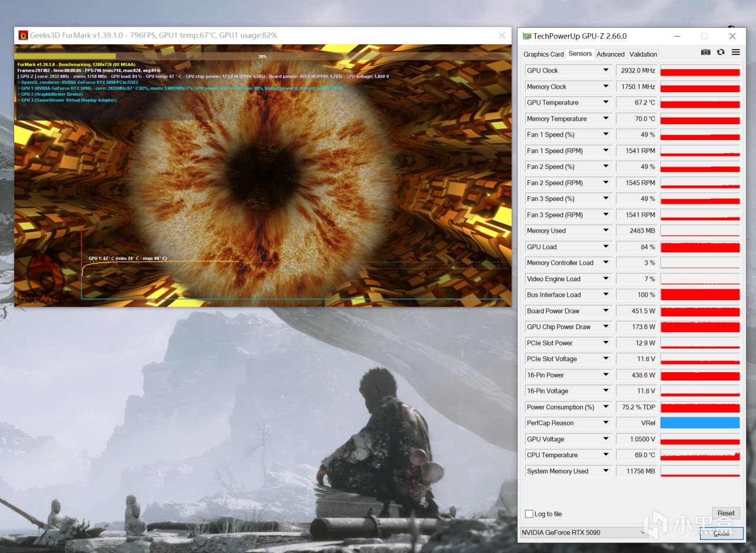Expand the GPU Chip Power Draw dropdown
Image resolution: width=756 pixels, height=553 pixels.
pyautogui.click(x=605, y=327)
